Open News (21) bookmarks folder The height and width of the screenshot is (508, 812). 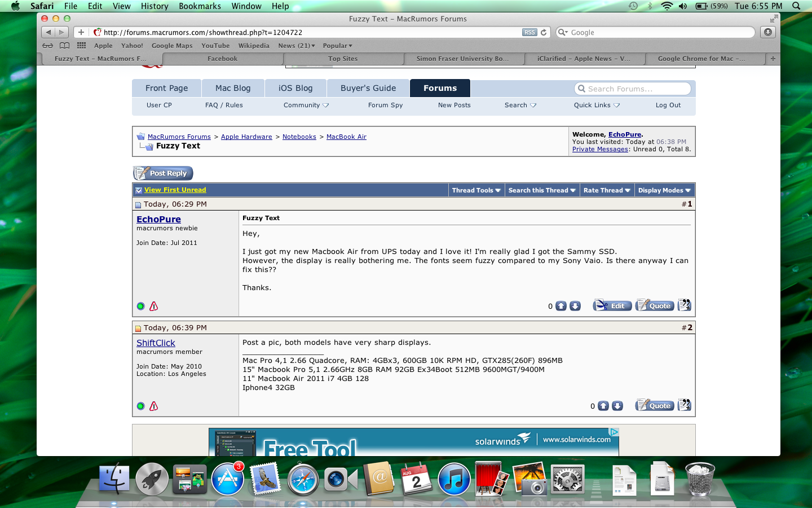tap(297, 46)
